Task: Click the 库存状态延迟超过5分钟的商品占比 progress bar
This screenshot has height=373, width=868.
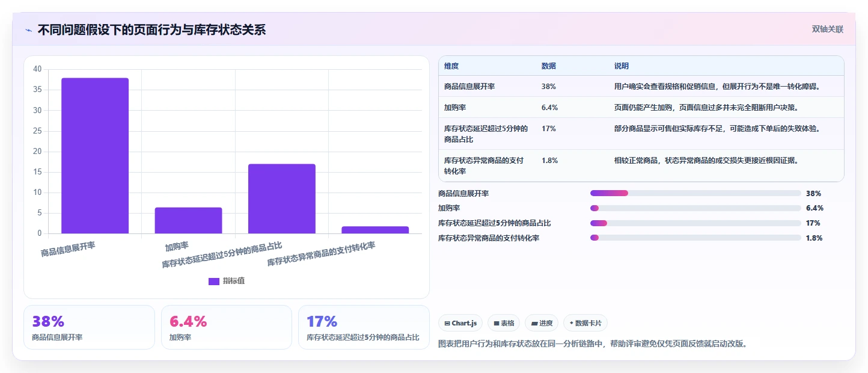Action: click(x=695, y=223)
